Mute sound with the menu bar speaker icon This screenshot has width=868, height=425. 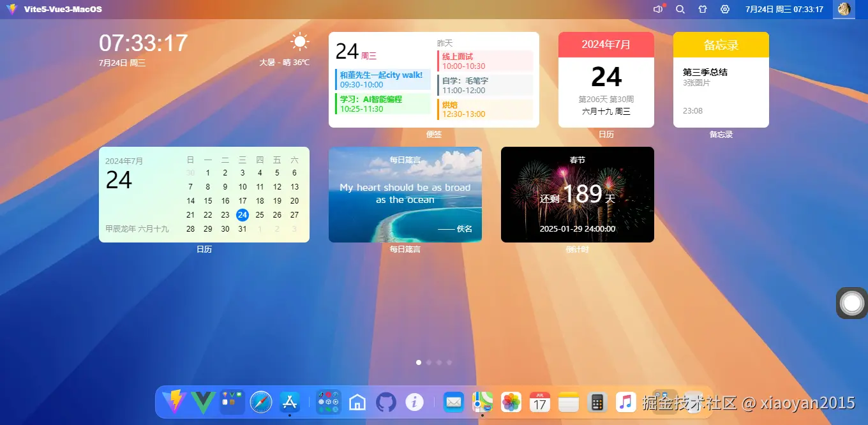[x=659, y=9]
